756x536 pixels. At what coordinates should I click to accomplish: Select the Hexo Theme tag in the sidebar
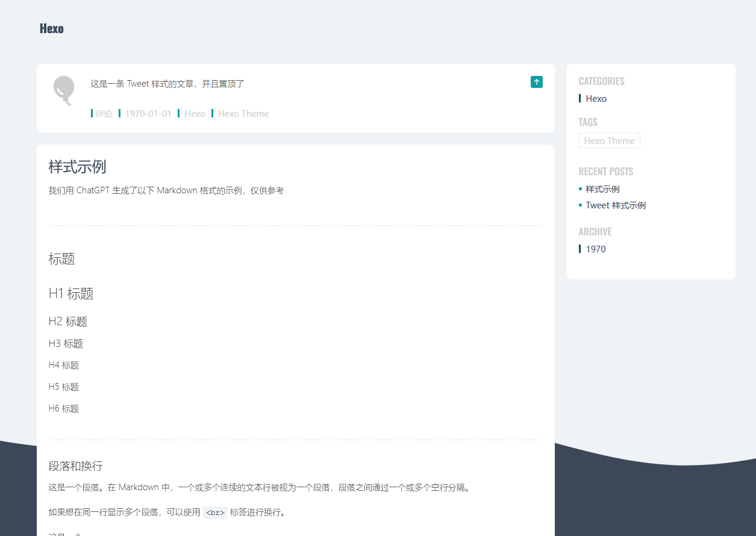point(609,140)
